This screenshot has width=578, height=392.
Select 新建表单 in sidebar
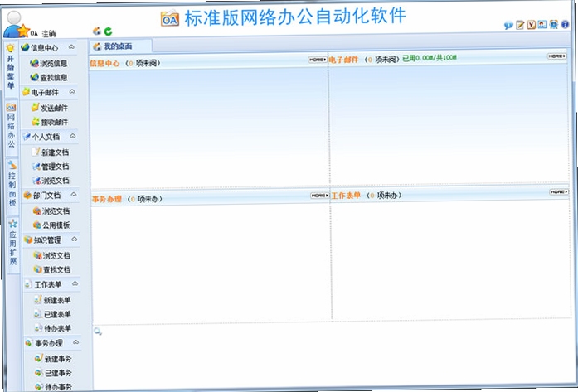pos(53,300)
